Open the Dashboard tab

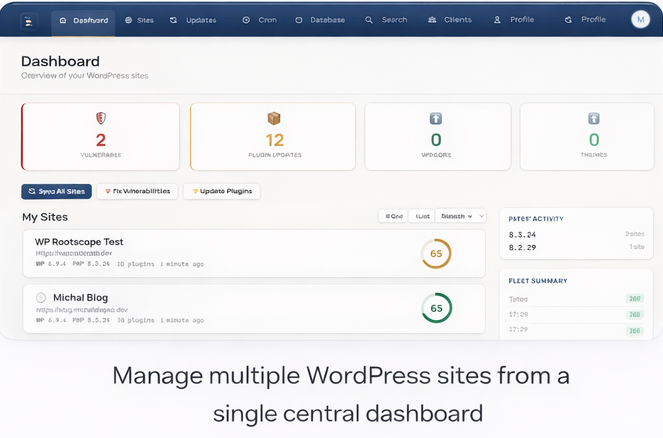[x=83, y=20]
